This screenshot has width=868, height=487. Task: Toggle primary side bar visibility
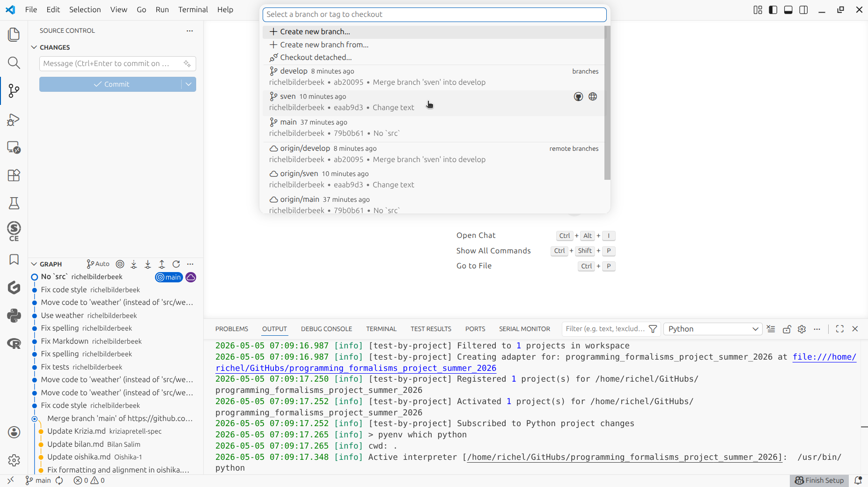coord(773,10)
